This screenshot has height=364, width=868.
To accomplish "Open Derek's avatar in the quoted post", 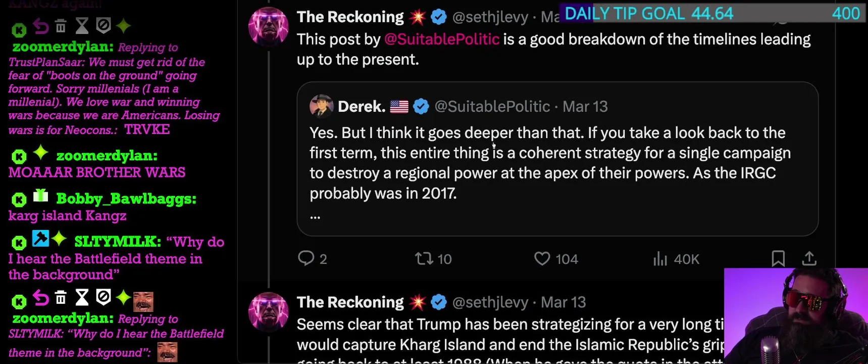I will (321, 106).
